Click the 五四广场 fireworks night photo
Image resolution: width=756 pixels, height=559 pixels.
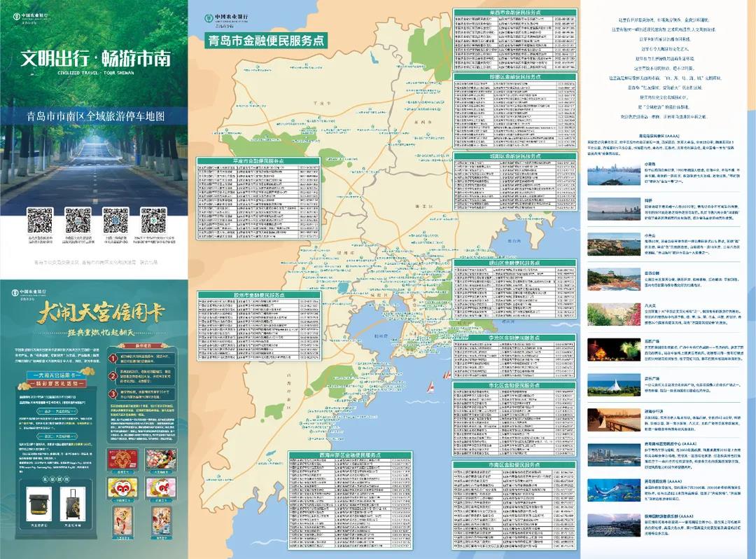614,350
